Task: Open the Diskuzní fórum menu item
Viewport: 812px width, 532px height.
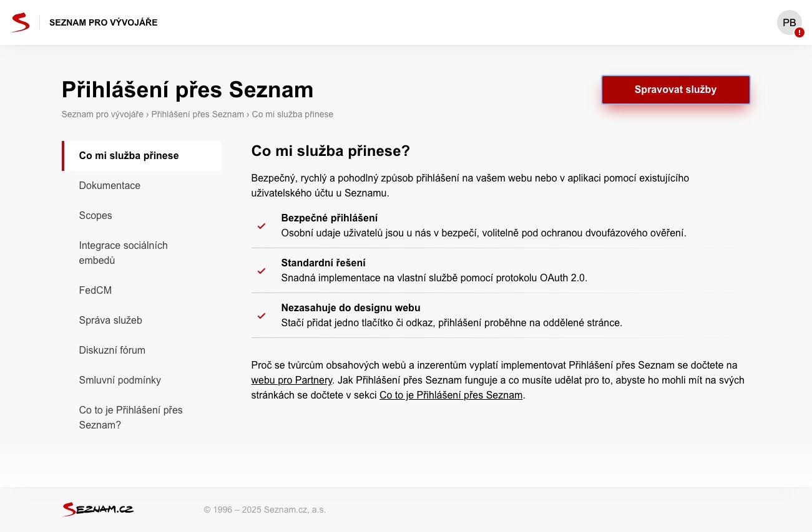Action: [142, 350]
